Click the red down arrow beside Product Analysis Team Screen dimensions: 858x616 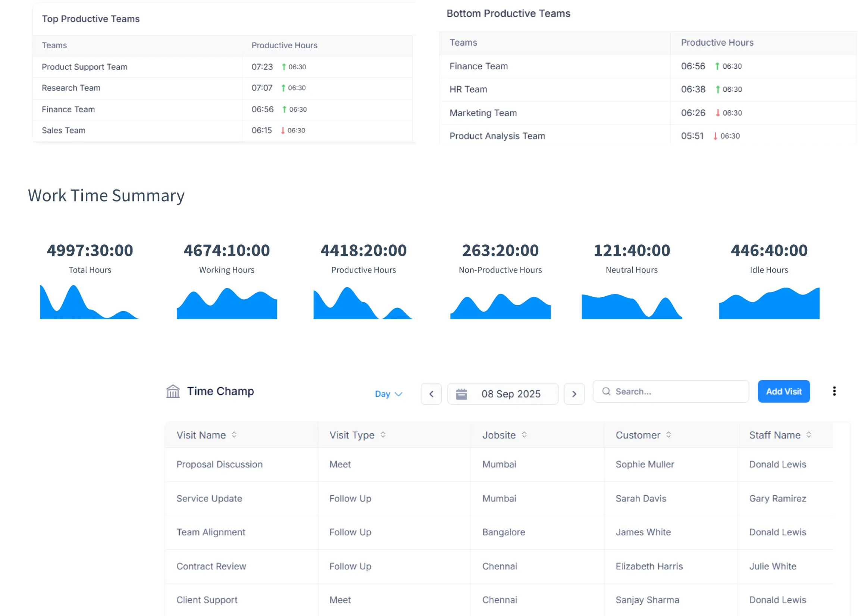(x=715, y=136)
